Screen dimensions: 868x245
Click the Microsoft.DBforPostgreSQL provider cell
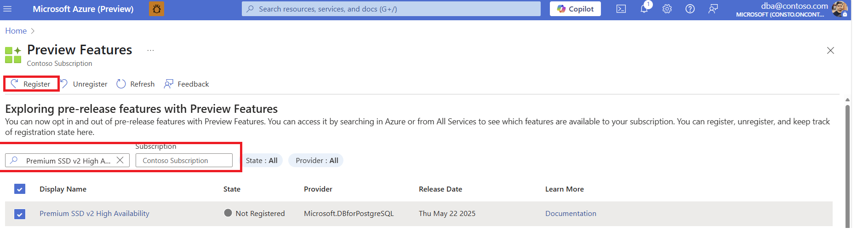pyautogui.click(x=349, y=213)
